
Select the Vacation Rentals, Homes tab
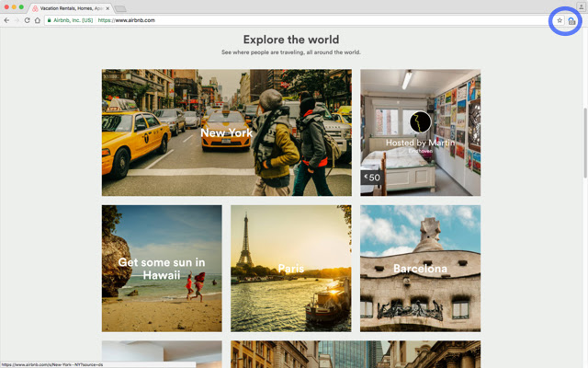tap(69, 7)
